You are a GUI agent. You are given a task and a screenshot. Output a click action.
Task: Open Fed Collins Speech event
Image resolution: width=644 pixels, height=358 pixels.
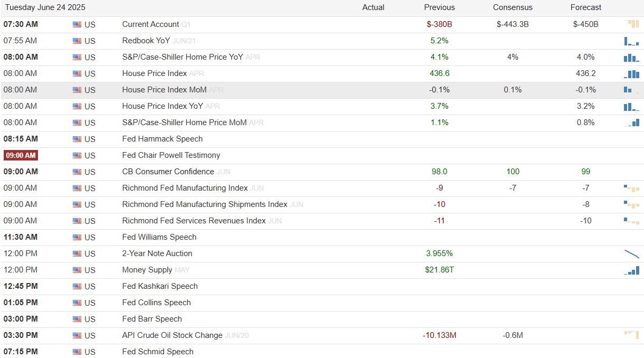pos(156,303)
